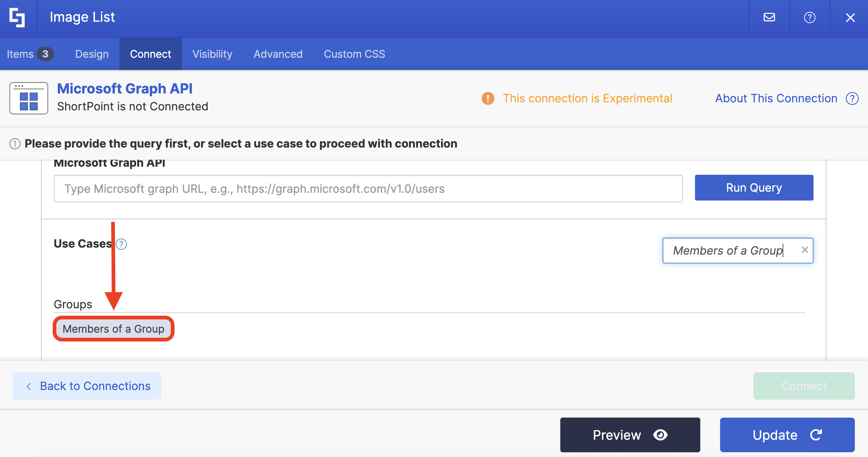Clear the use case search field
The width and height of the screenshot is (868, 457).
[x=805, y=250]
